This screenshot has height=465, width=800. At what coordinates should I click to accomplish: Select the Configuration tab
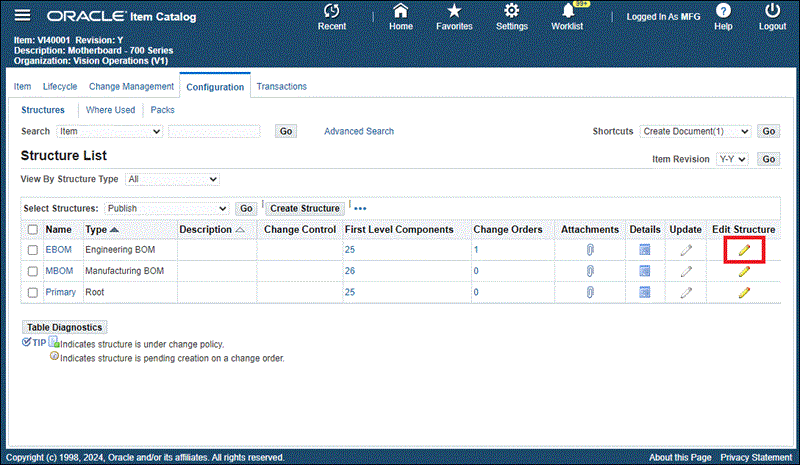pyautogui.click(x=215, y=87)
